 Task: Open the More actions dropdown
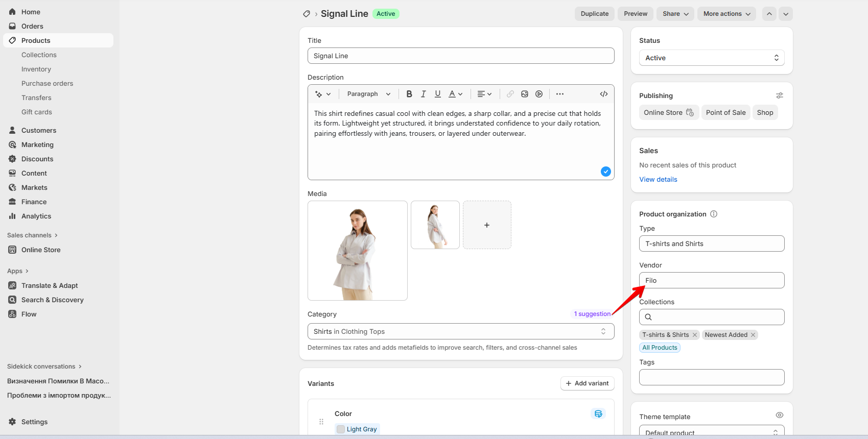(x=726, y=14)
